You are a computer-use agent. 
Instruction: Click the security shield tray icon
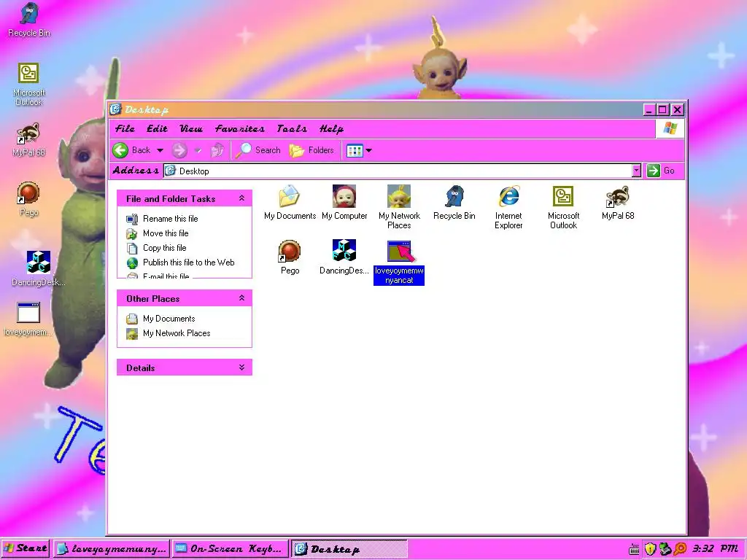coord(650,549)
